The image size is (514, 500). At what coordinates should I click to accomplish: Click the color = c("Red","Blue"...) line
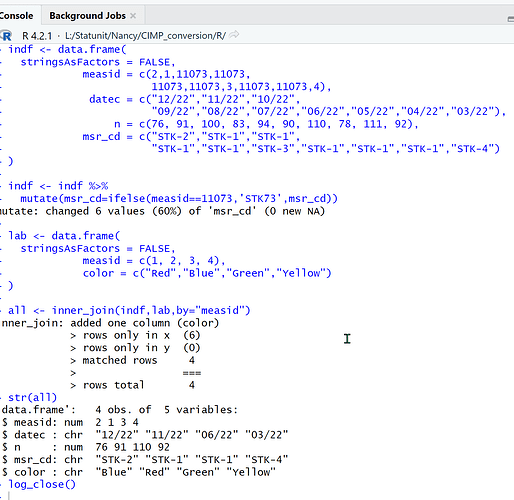tap(207, 273)
